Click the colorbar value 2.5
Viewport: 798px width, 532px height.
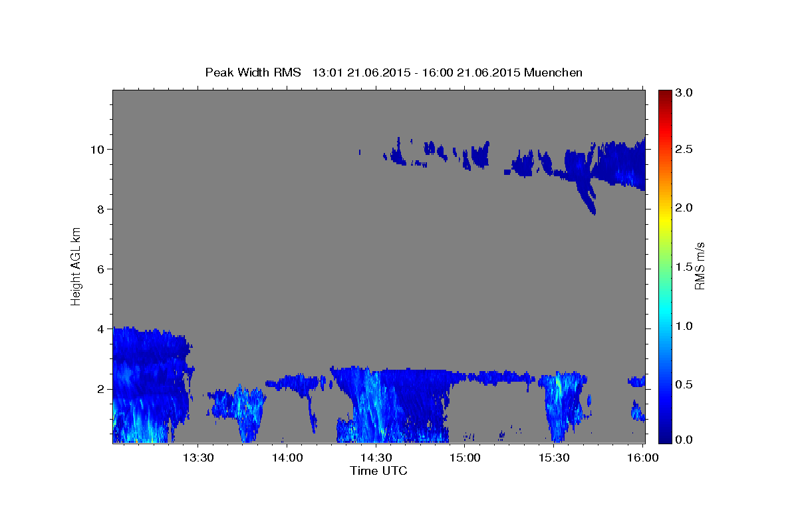[684, 149]
